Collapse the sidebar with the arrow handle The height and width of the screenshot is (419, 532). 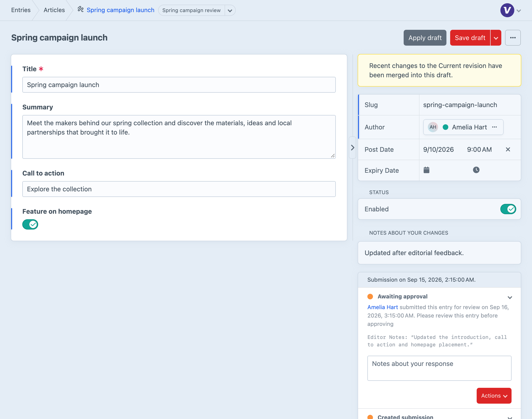tap(352, 148)
